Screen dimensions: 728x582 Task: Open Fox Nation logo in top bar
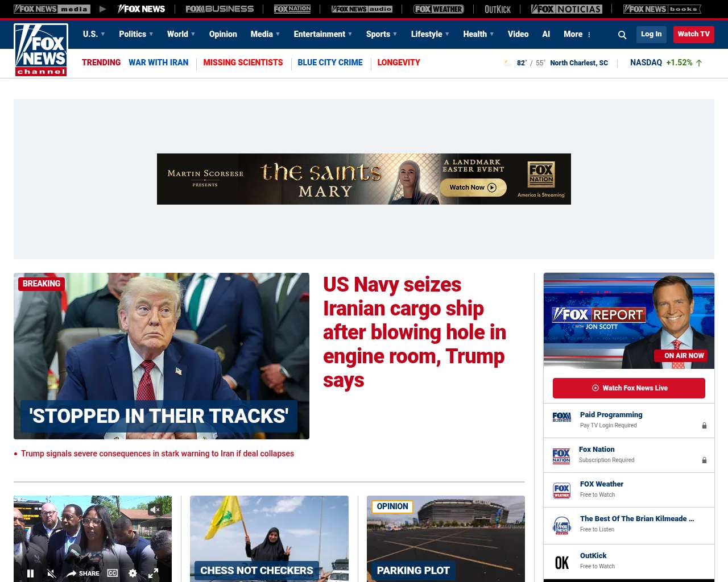[292, 9]
